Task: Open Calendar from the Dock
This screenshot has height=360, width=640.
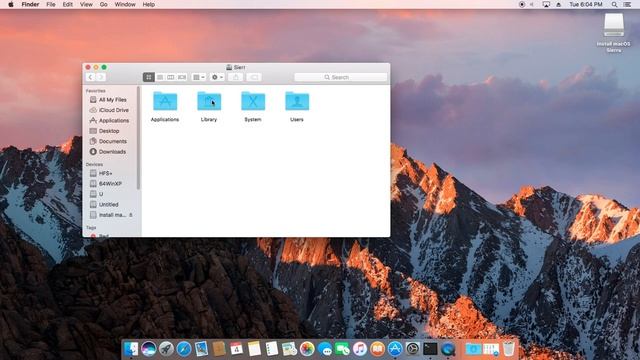Action: pyautogui.click(x=237, y=349)
